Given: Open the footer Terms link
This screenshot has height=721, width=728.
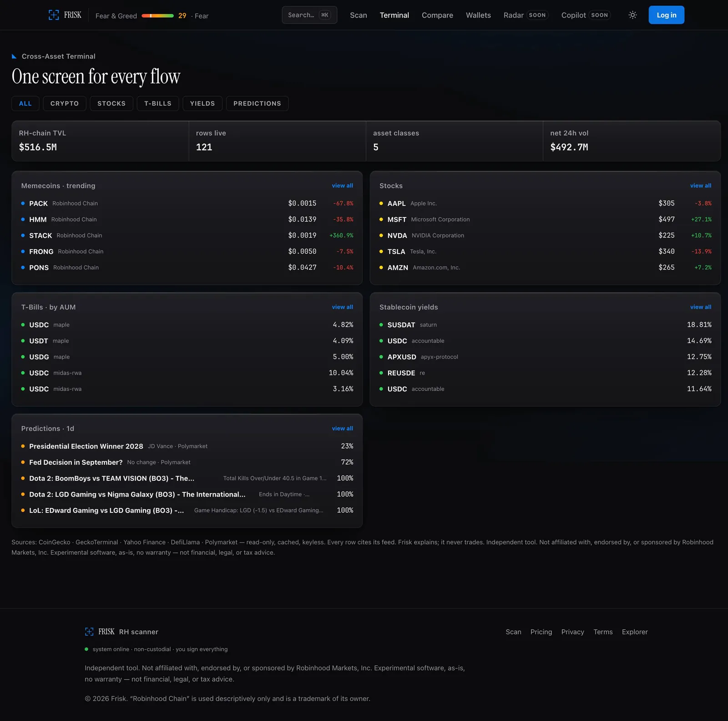Looking at the screenshot, I should coord(603,632).
